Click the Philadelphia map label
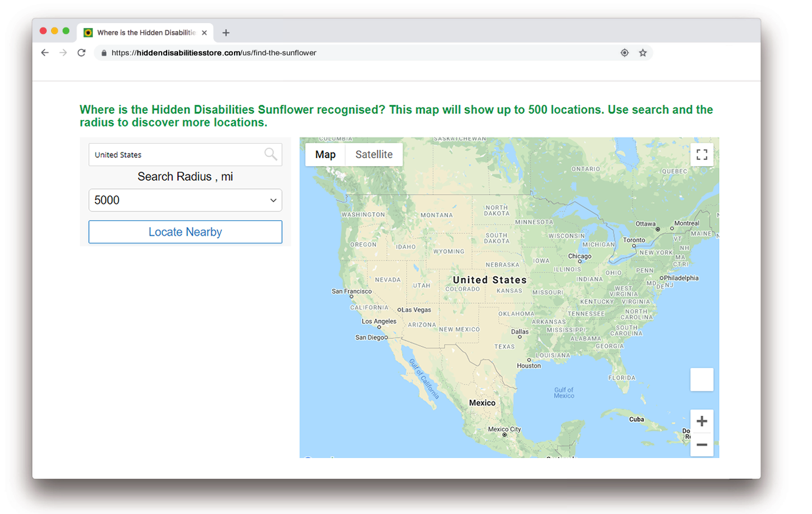This screenshot has width=812, height=514. [x=681, y=278]
